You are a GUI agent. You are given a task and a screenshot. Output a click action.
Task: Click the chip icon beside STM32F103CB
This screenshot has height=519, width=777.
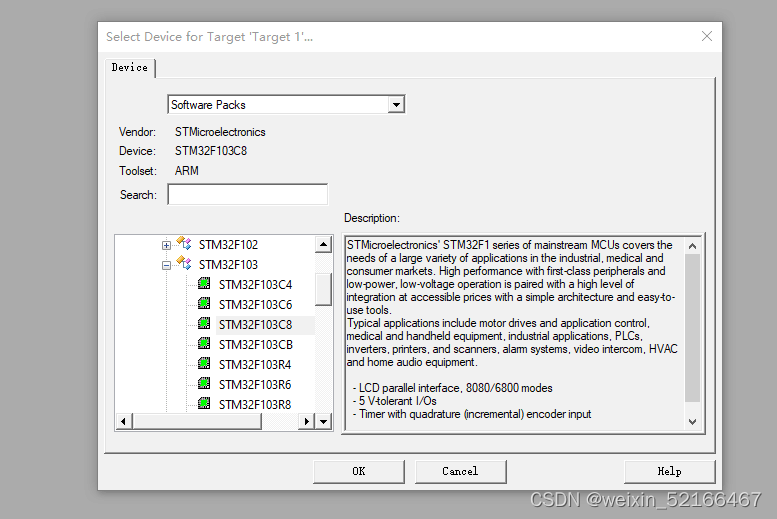pos(204,344)
